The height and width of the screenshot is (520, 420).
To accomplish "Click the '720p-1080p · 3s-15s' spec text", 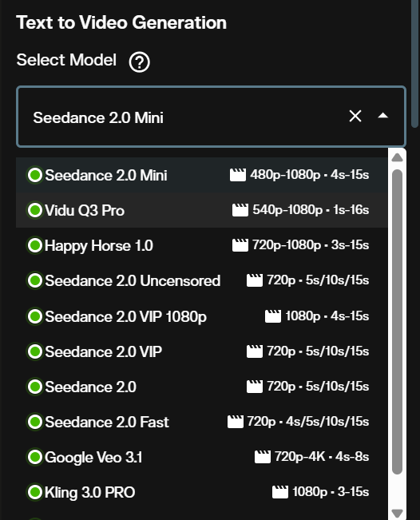I will (x=311, y=244).
